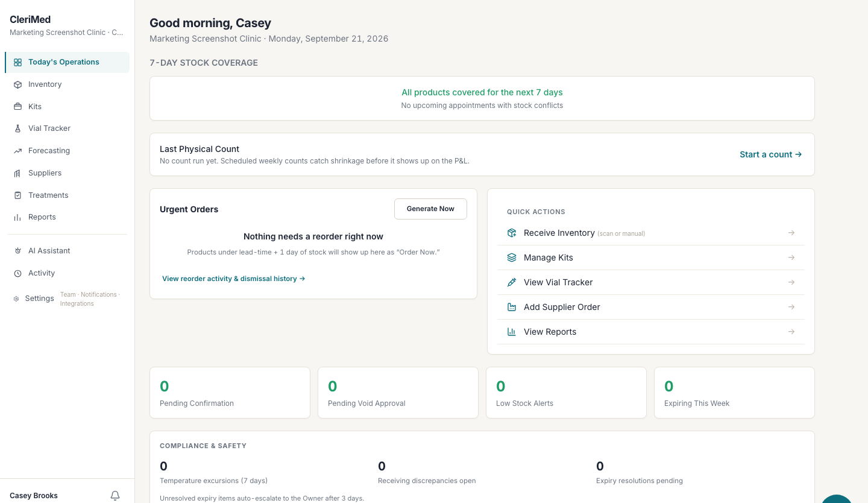Click the Generate Now button
The height and width of the screenshot is (503, 868).
pos(430,209)
